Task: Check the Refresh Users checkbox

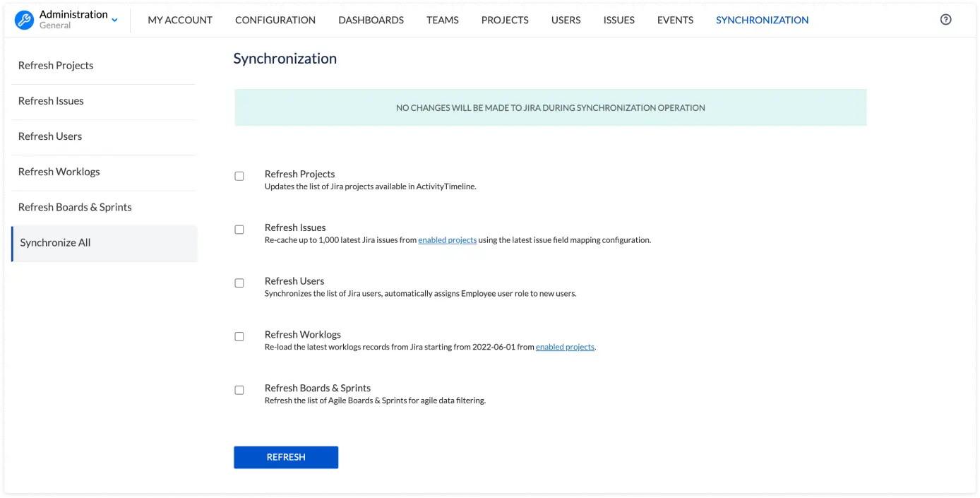Action: click(239, 283)
